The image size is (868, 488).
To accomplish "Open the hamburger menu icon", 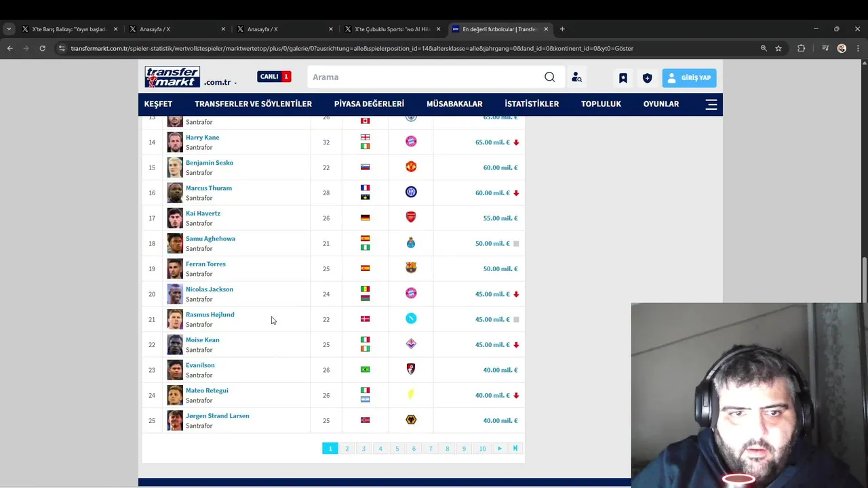I will coord(711,104).
